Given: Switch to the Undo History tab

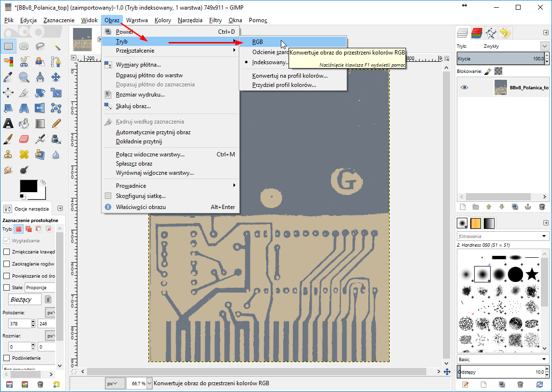Looking at the screenshot, I should pos(505,33).
